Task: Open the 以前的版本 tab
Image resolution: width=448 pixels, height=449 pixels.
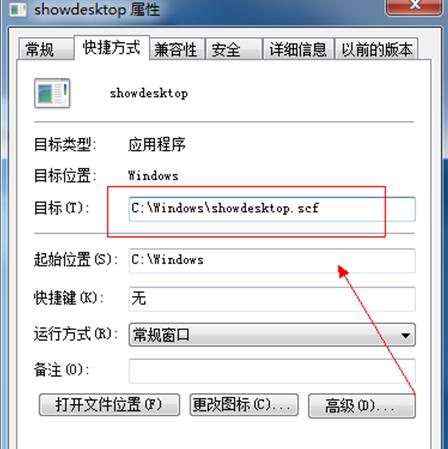Action: [x=376, y=50]
